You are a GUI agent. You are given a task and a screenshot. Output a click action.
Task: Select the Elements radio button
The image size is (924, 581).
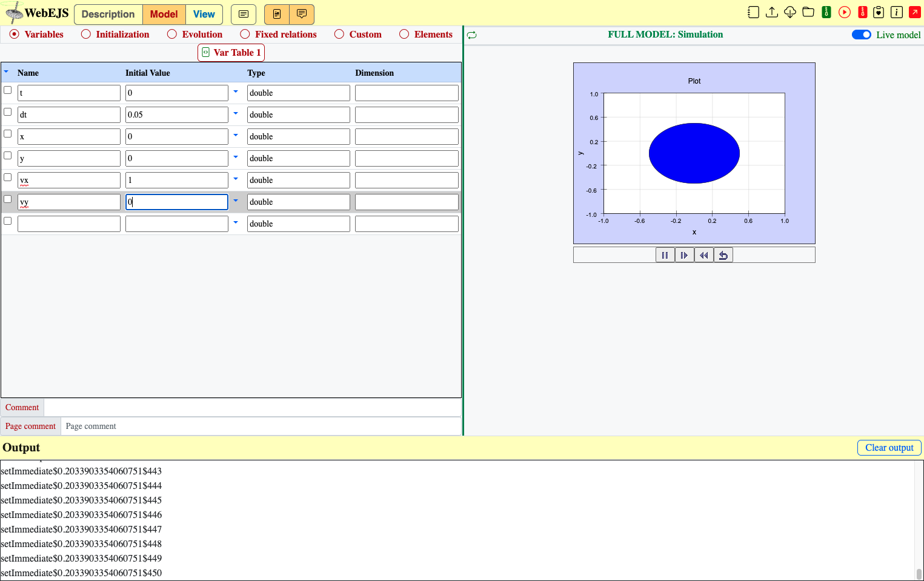click(x=404, y=35)
